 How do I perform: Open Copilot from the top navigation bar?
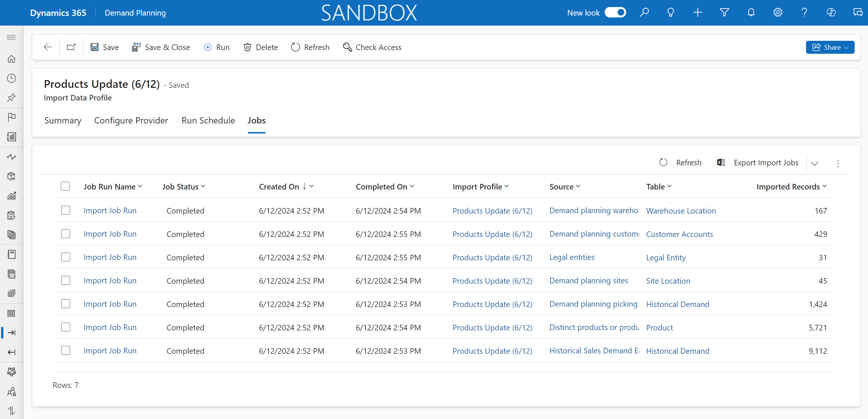point(831,12)
